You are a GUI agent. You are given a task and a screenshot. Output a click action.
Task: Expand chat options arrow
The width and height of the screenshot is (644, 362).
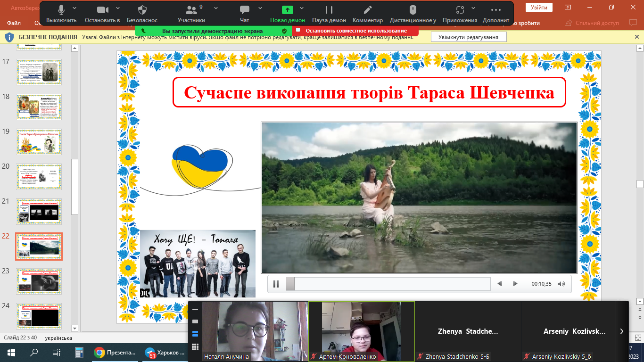(x=259, y=8)
